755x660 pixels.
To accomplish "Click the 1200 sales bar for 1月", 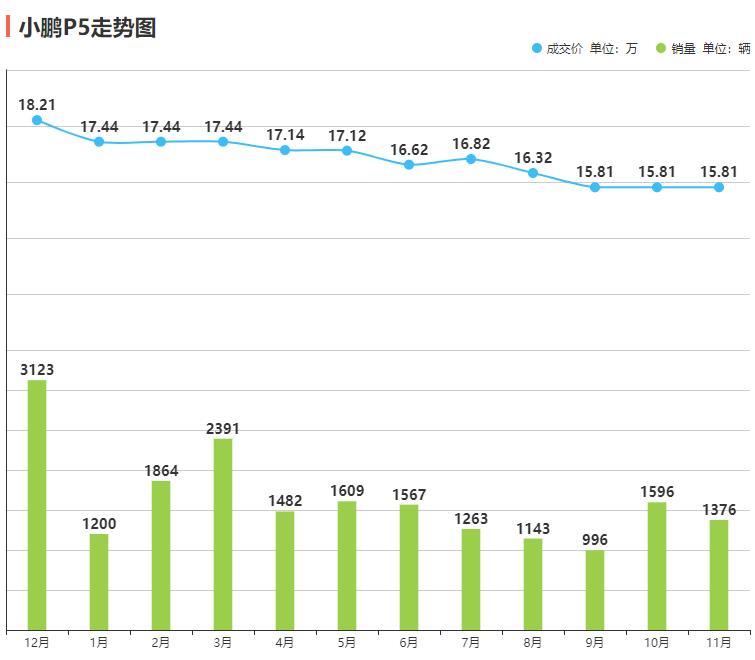I will tap(99, 582).
